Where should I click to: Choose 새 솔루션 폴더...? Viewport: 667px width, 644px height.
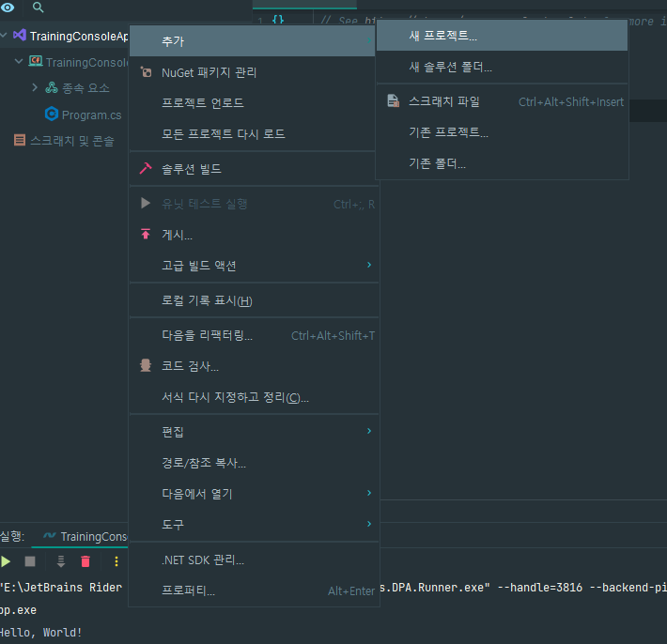coord(502,67)
